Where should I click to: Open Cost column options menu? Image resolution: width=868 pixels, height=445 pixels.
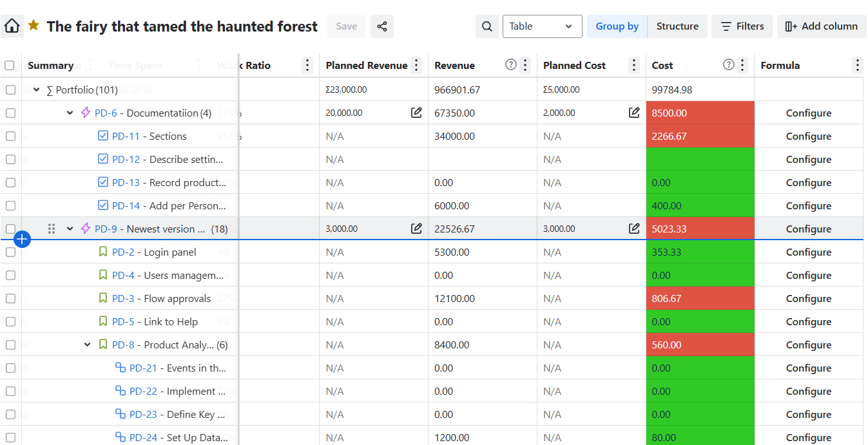pos(742,65)
